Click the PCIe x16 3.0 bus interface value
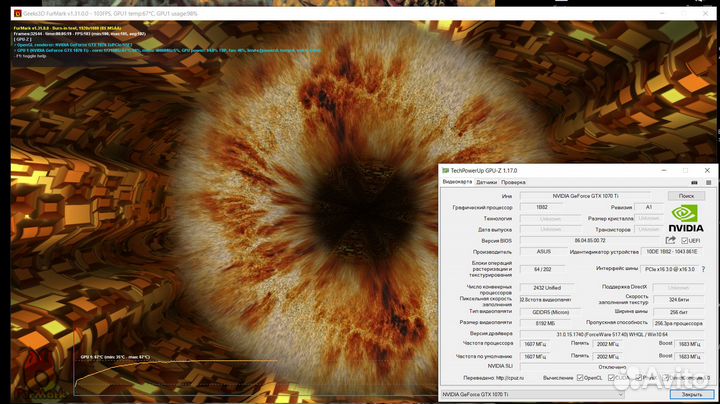720x404 pixels. (670, 269)
